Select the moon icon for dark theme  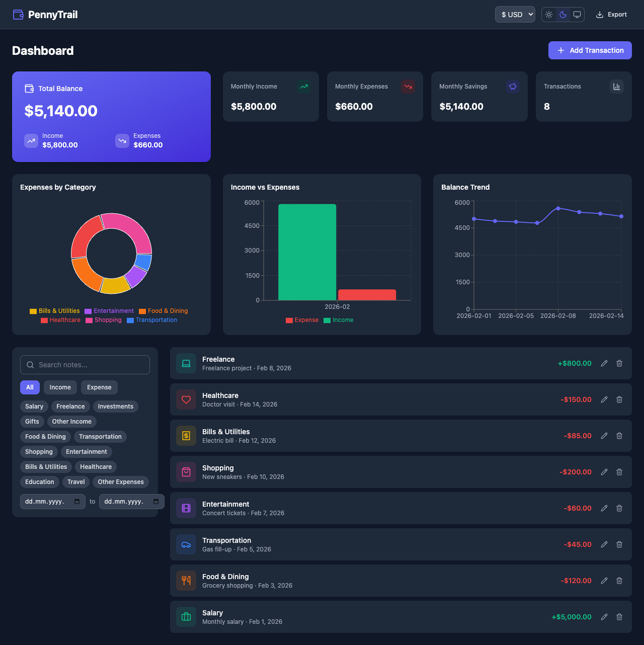pos(562,15)
